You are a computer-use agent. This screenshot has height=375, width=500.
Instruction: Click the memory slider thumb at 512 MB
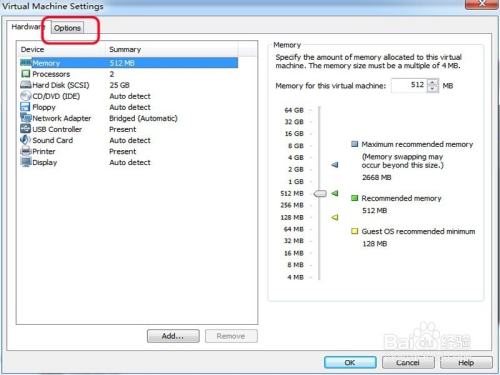[x=320, y=193]
